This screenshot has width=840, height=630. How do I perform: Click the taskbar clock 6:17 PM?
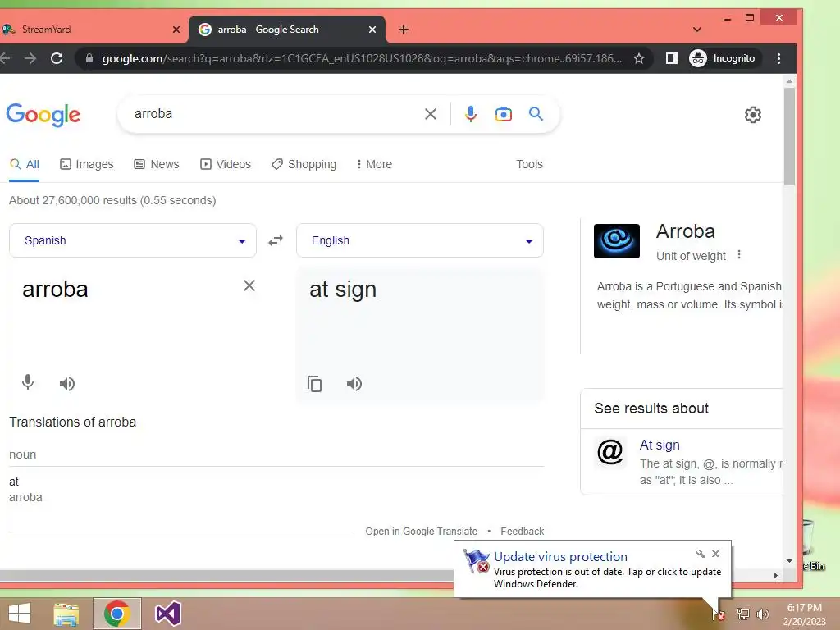[804, 608]
